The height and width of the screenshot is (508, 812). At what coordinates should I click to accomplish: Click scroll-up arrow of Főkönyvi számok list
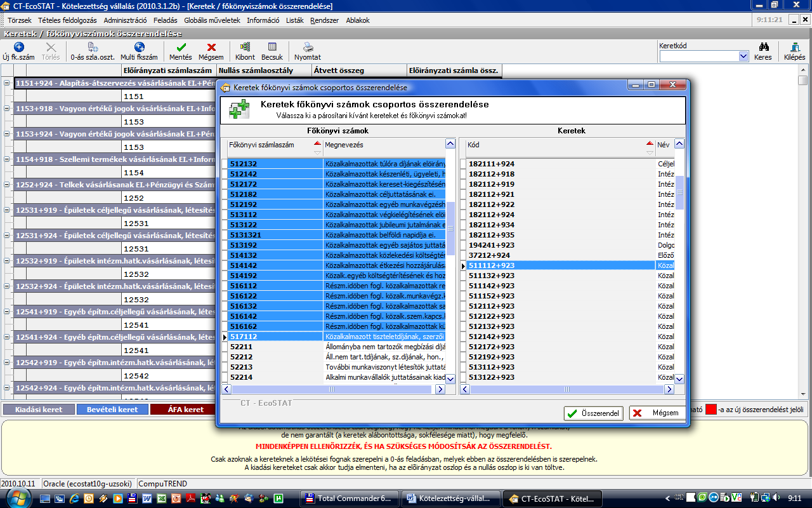[450, 144]
